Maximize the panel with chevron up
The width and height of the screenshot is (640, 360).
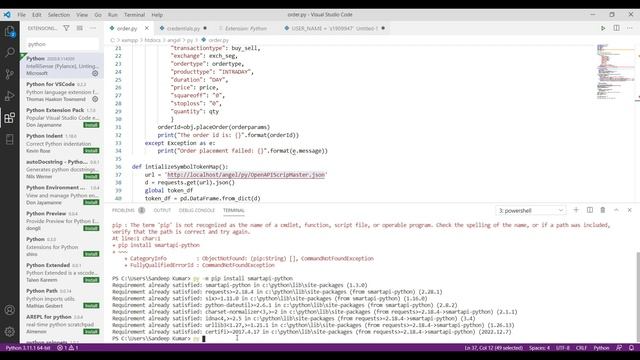click(x=616, y=210)
